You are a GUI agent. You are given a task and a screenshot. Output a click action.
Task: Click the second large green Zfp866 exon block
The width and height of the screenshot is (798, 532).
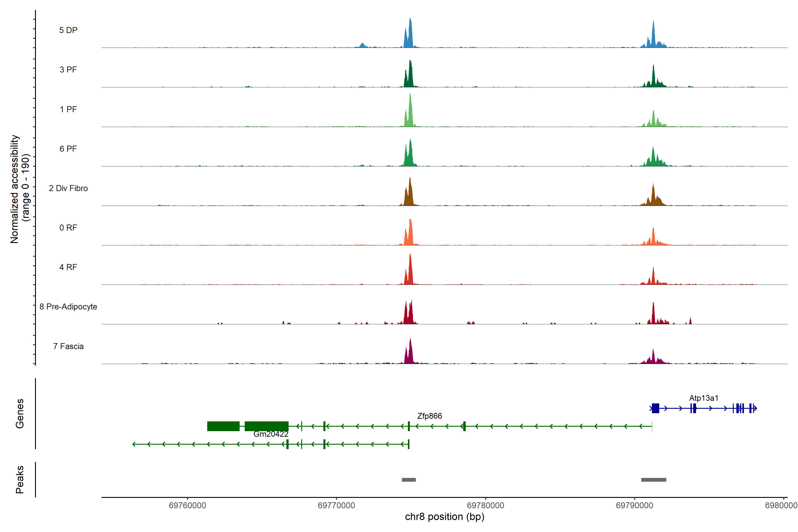pyautogui.click(x=266, y=426)
